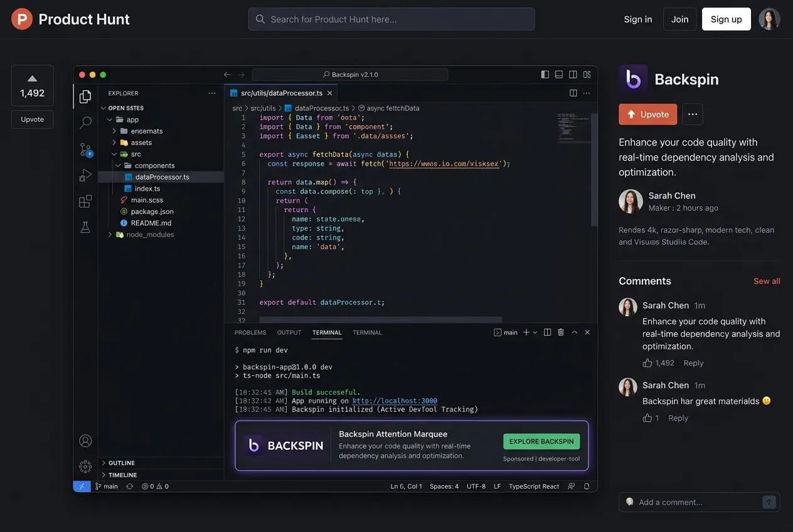Viewport: 793px width, 532px height.
Task: Focus the Product Hunt search field
Action: (391, 19)
